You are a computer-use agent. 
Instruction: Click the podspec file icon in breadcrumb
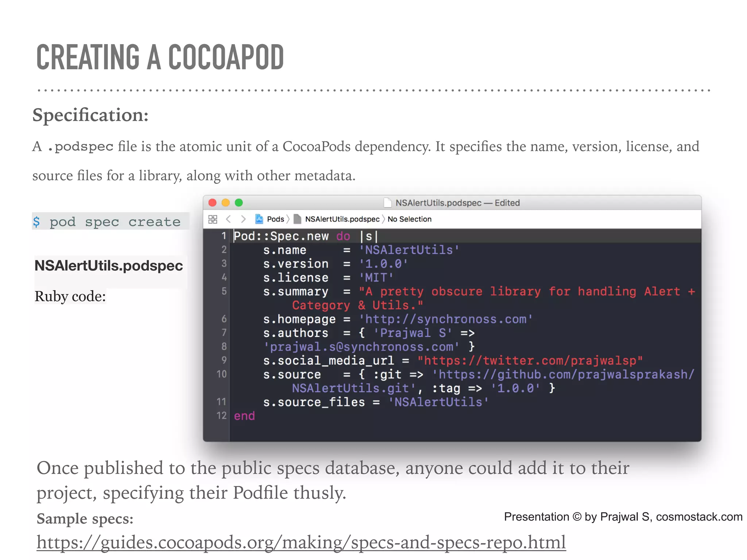click(298, 219)
